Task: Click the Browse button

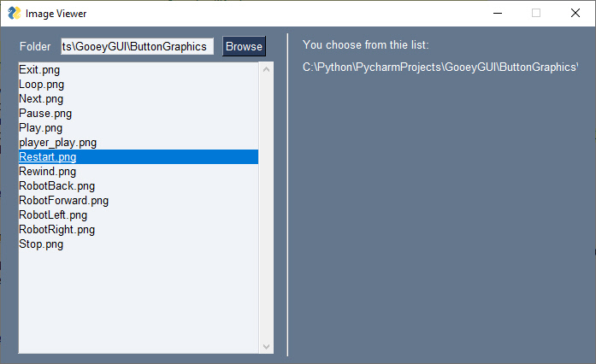Action: [x=244, y=46]
